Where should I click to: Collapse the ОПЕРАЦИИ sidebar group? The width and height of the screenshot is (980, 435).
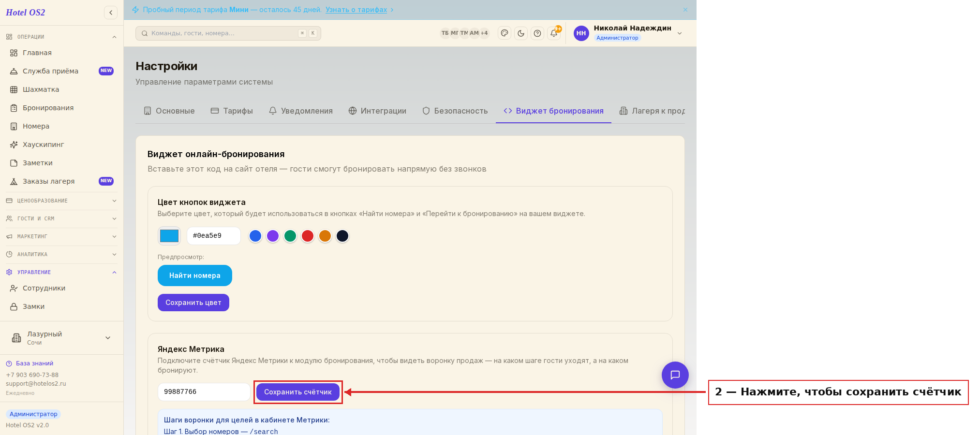(61, 37)
